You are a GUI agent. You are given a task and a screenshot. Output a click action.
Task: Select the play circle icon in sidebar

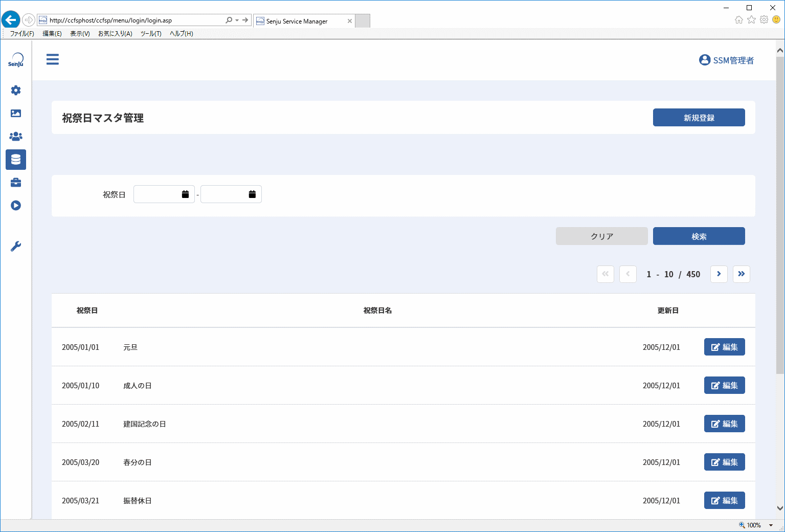[x=16, y=206]
